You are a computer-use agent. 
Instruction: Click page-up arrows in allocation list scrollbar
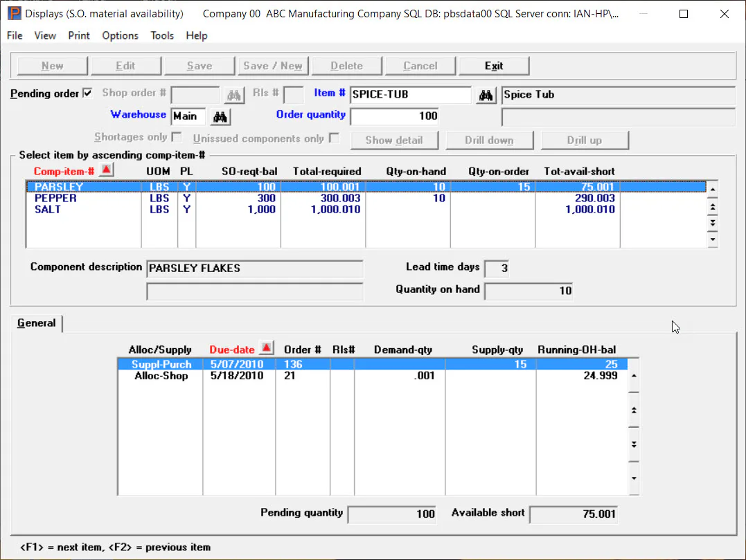point(634,410)
